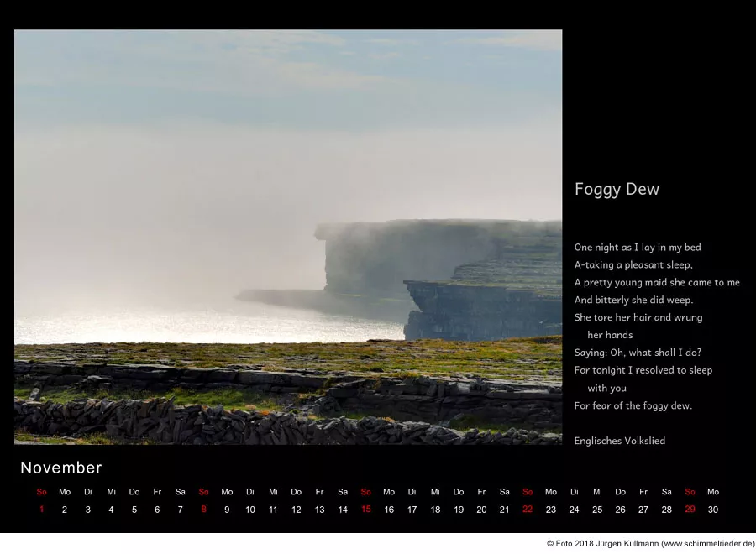The width and height of the screenshot is (756, 554).
Task: Click date 5 in the calendar row
Action: tap(134, 510)
